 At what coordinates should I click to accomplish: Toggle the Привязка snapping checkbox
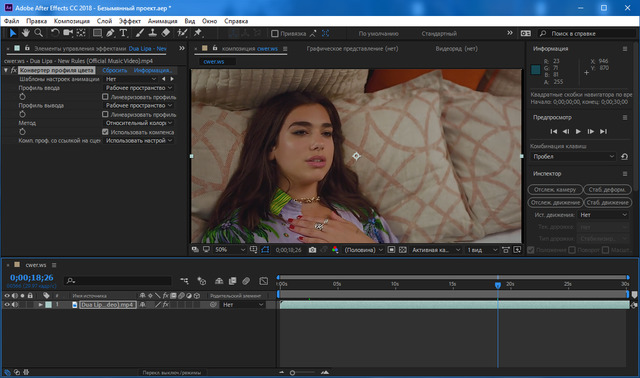[275, 33]
